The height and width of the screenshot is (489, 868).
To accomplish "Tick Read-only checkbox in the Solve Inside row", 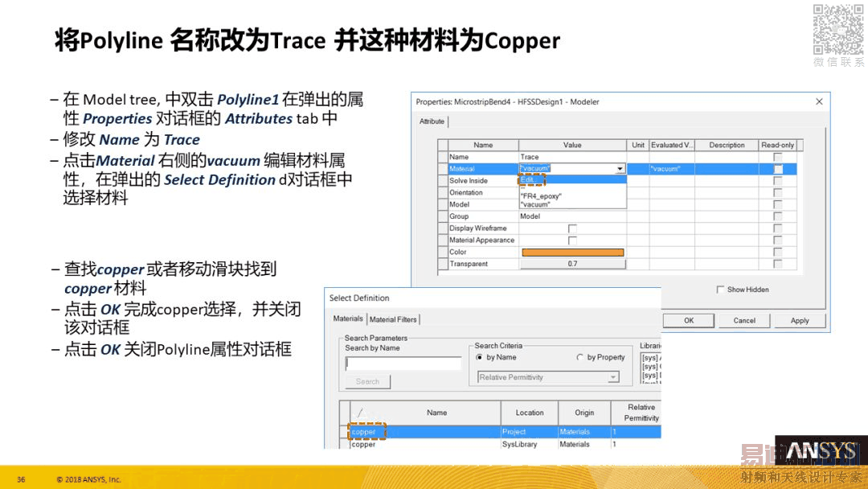I will coord(778,180).
